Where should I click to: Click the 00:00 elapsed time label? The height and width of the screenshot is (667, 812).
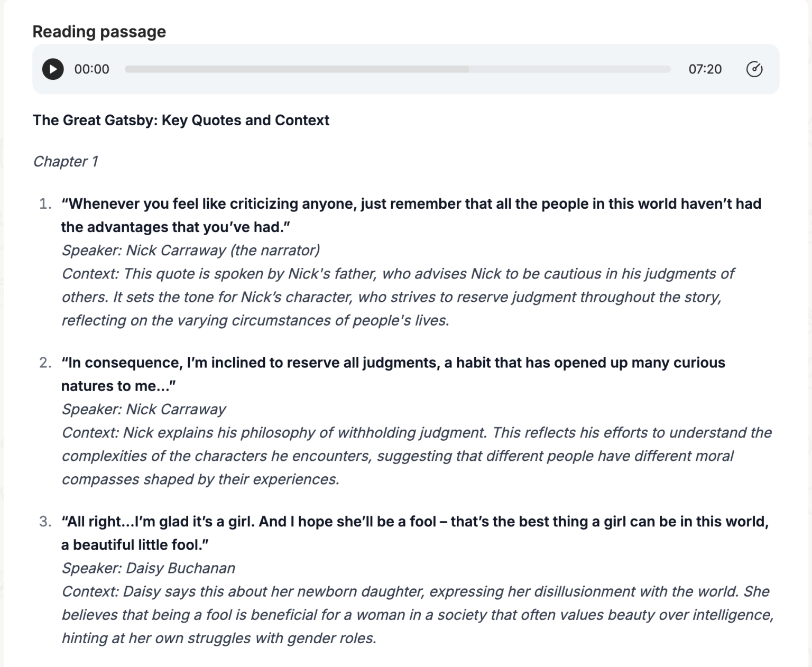click(x=92, y=69)
